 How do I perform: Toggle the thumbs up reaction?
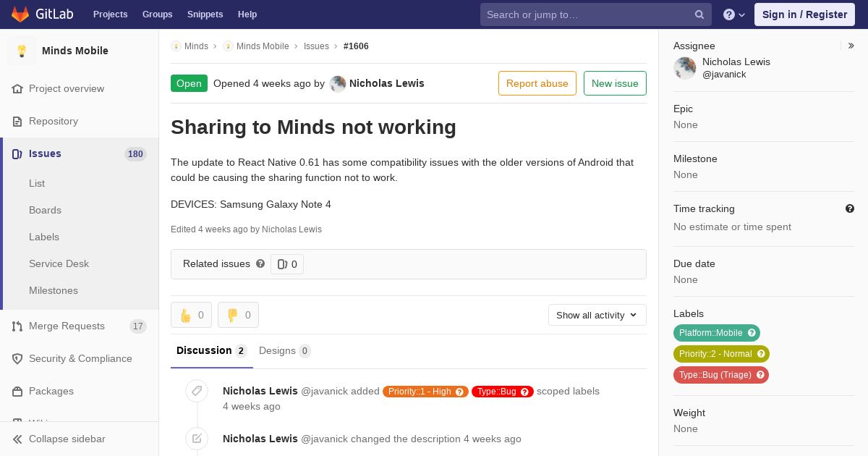tap(191, 315)
